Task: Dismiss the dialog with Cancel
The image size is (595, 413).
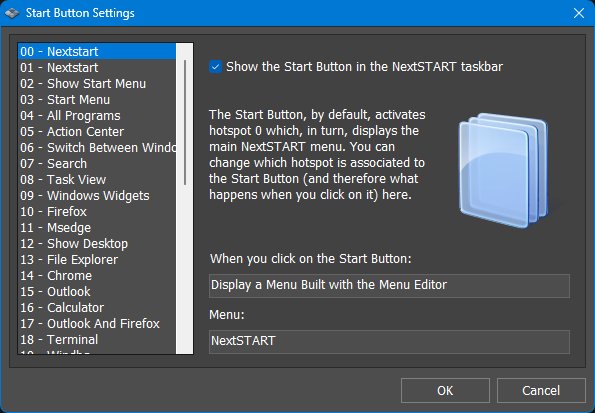Action: 541,391
